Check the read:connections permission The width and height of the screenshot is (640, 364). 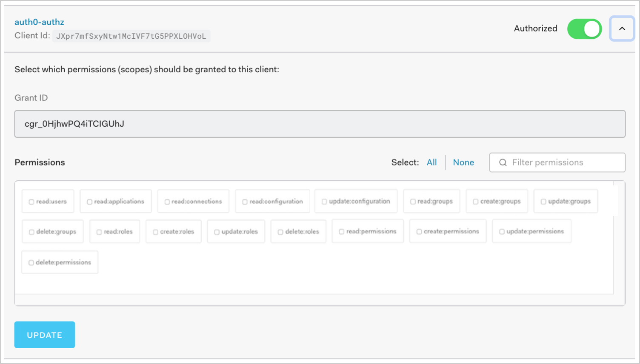167,201
